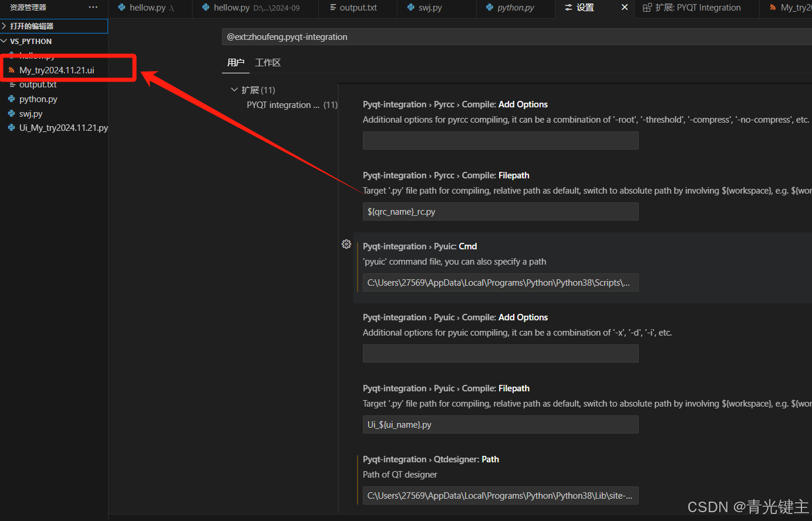Open Ui_My_try2024.11.21.py from the Explorer

click(x=63, y=127)
